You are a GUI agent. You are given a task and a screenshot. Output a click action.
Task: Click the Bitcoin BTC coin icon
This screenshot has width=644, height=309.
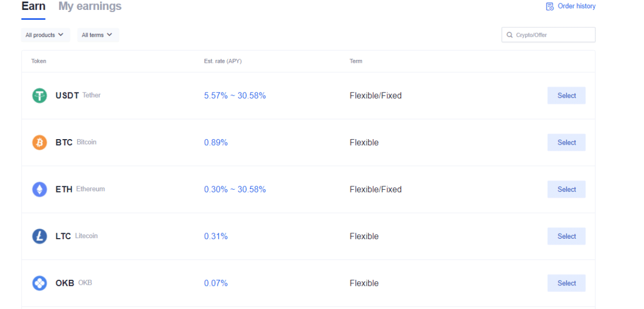coord(40,142)
